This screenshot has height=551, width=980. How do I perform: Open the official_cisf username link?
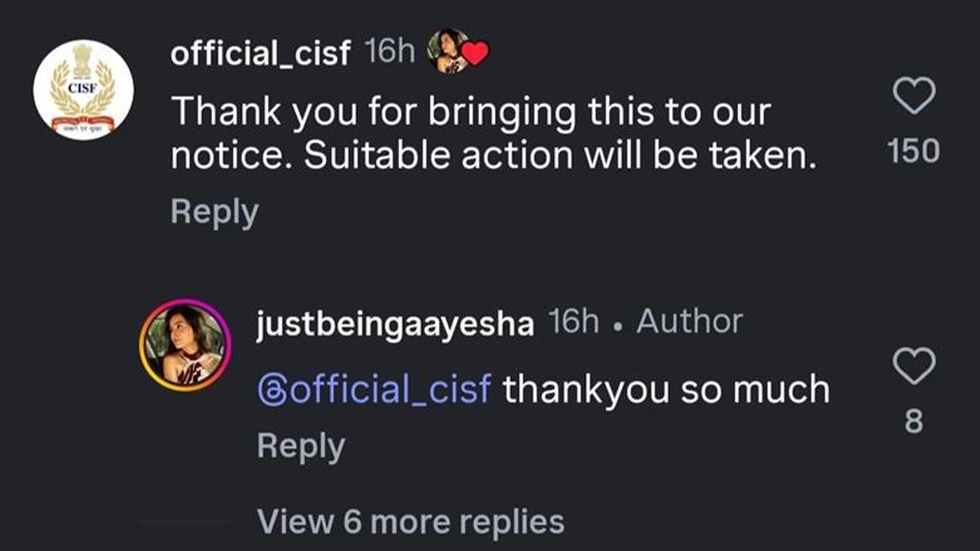pos(261,54)
